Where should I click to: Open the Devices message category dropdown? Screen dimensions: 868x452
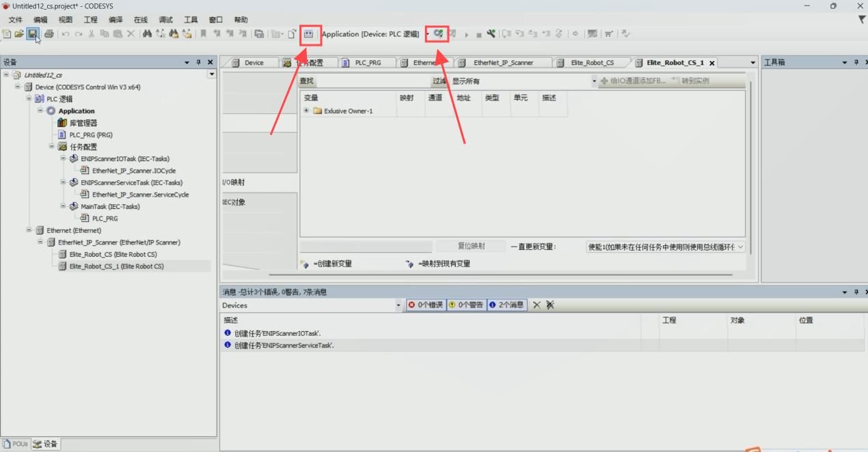[x=399, y=306]
